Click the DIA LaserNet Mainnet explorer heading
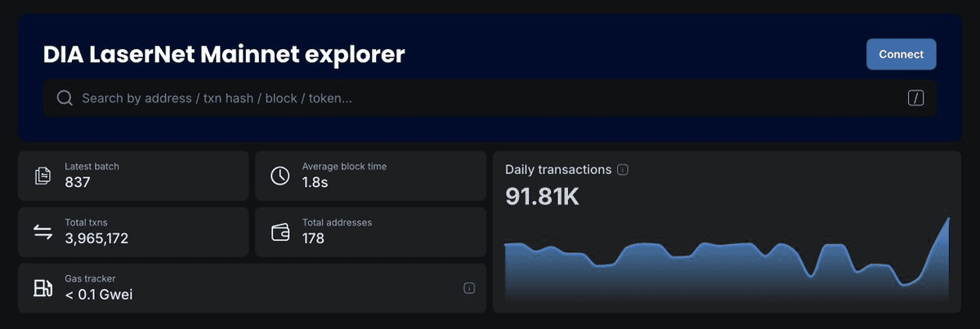The image size is (980, 329). 225,55
